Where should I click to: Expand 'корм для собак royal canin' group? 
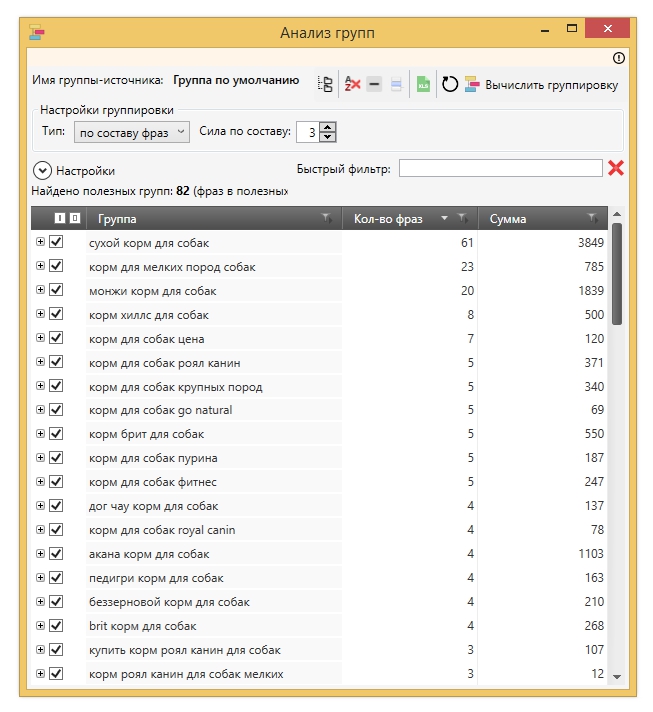pos(40,530)
